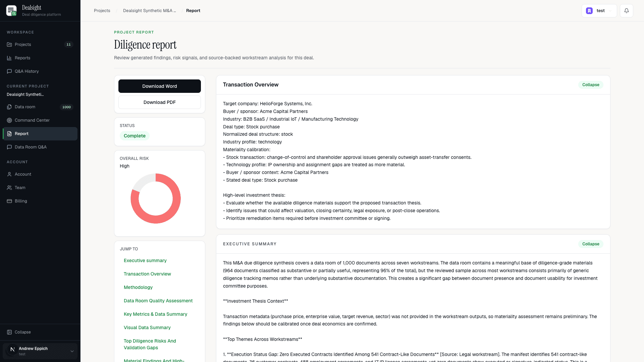The height and width of the screenshot is (362, 644).
Task: Click the Download PDF button
Action: coord(160,102)
